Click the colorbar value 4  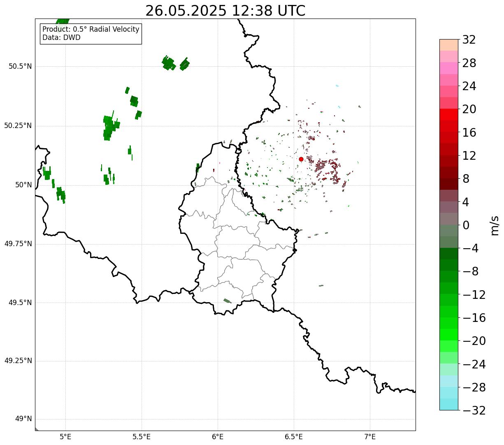click(x=466, y=202)
